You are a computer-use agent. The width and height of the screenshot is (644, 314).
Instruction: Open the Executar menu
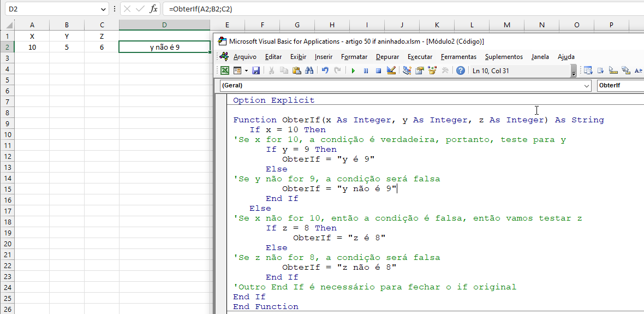[420, 57]
